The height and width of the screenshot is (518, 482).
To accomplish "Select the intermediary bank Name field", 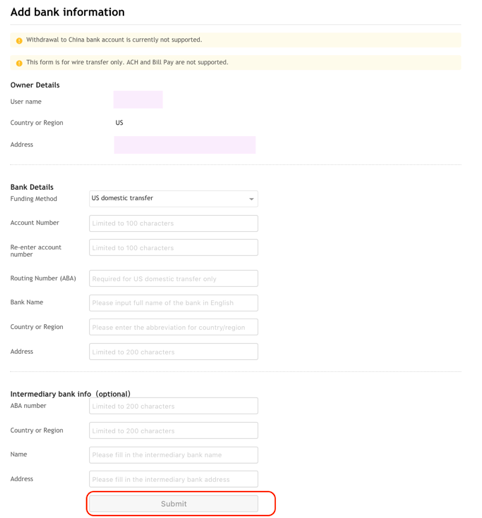I will tap(173, 455).
